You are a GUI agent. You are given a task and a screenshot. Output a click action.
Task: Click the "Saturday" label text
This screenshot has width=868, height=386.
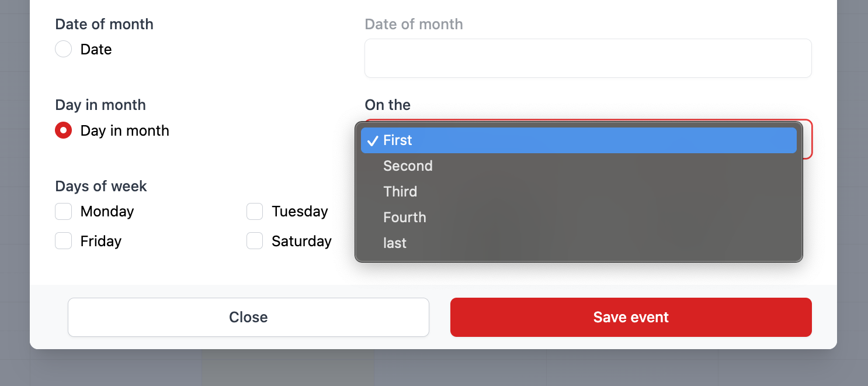tap(301, 241)
